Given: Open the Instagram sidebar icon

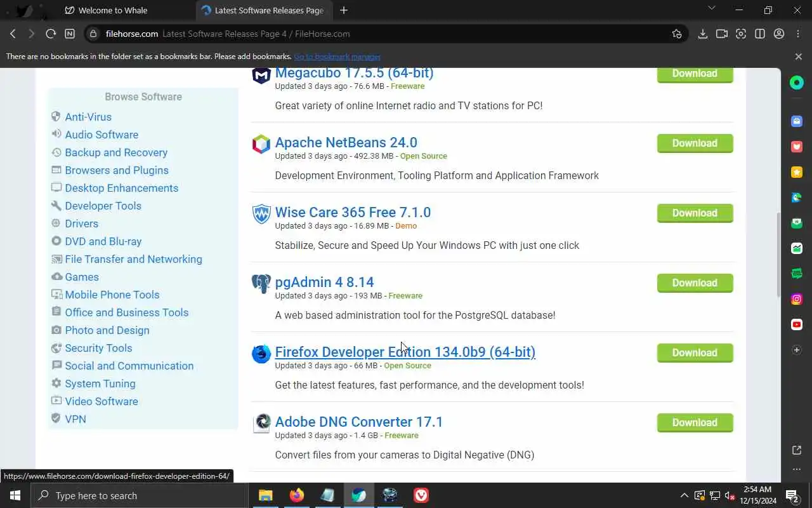Looking at the screenshot, I should coord(797,299).
